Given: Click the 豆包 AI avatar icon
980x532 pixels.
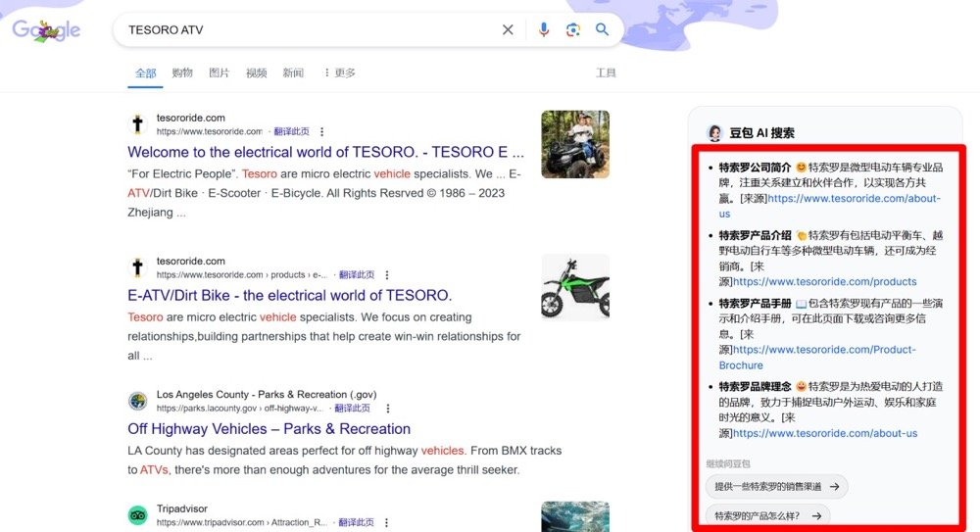Looking at the screenshot, I should pos(714,132).
